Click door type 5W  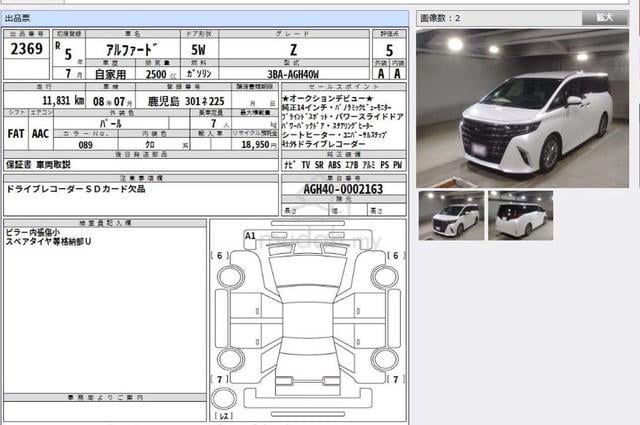[199, 50]
